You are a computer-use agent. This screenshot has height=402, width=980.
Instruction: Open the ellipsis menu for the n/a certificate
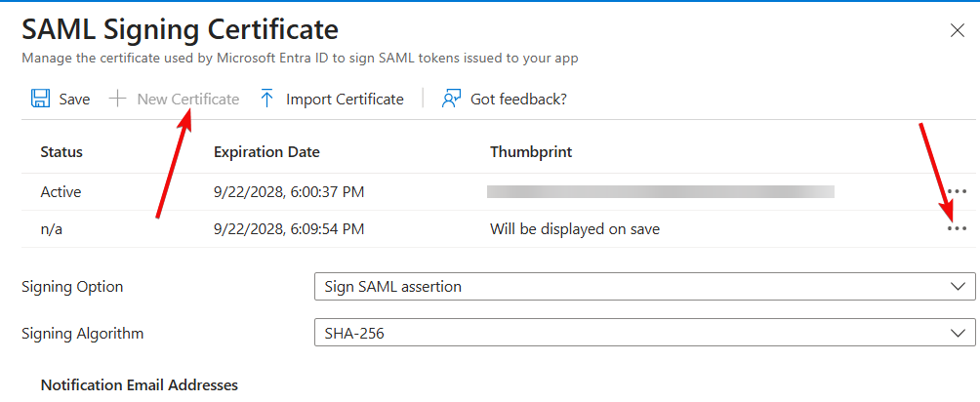click(x=957, y=229)
